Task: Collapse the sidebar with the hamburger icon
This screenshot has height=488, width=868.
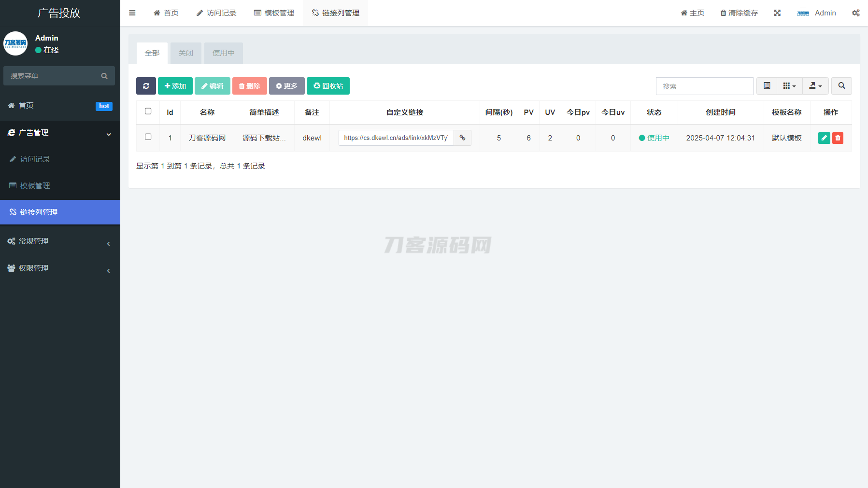Action: tap(132, 13)
